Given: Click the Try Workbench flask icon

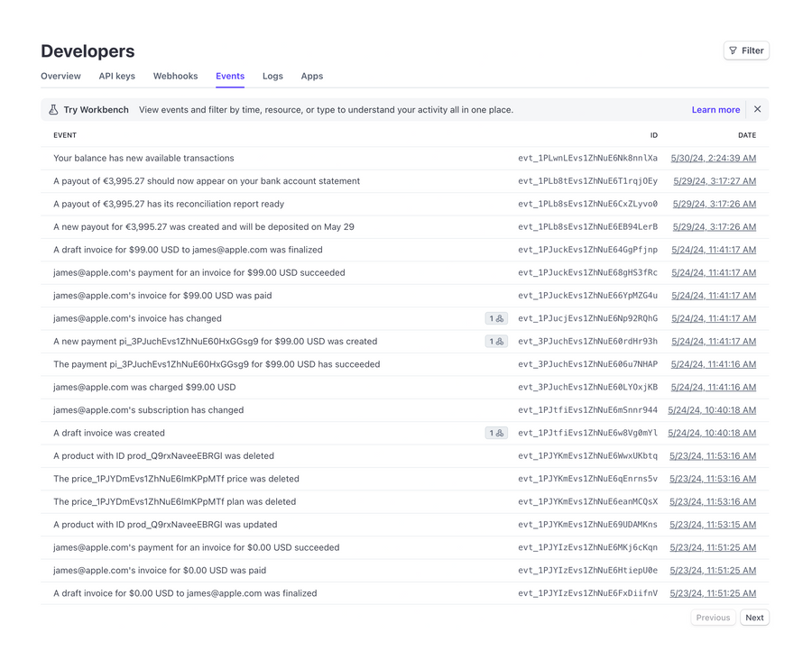Looking at the screenshot, I should point(53,109).
